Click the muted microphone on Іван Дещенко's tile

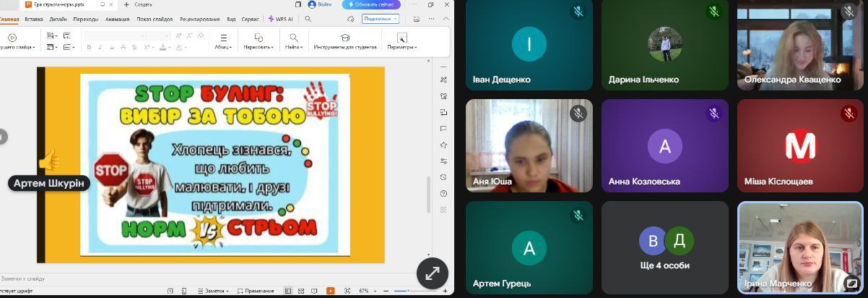578,12
